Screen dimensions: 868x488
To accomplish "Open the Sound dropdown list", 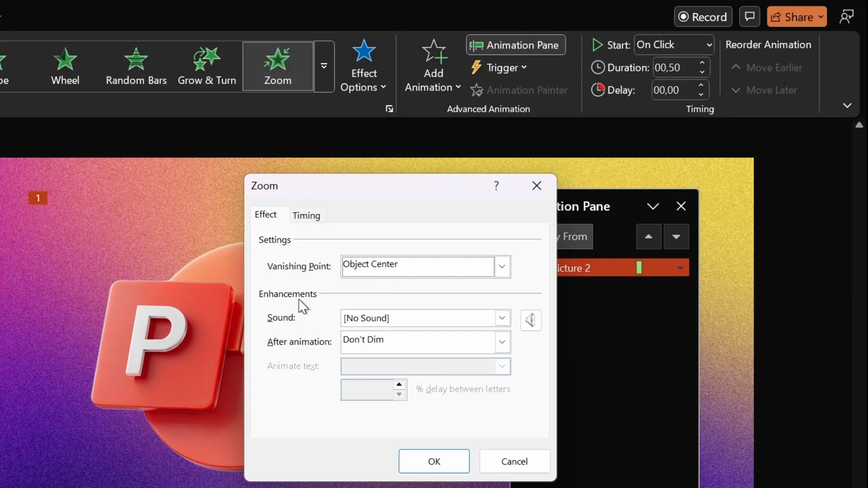I will (x=502, y=318).
